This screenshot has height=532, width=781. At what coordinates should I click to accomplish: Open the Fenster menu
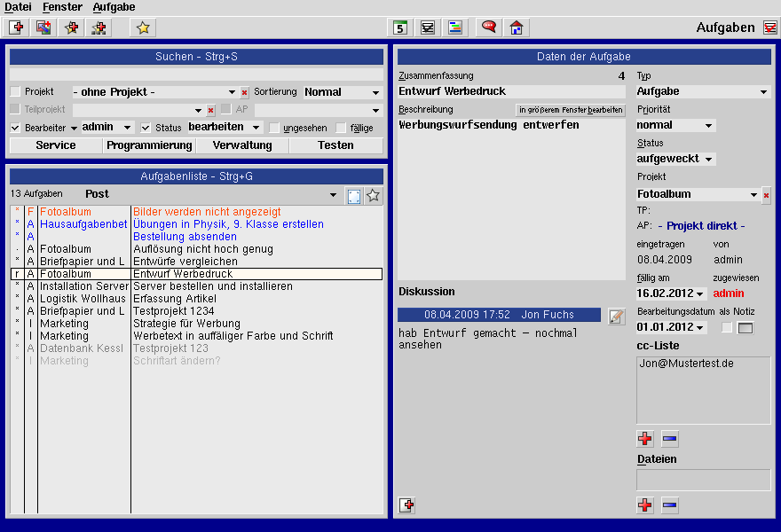tap(62, 7)
